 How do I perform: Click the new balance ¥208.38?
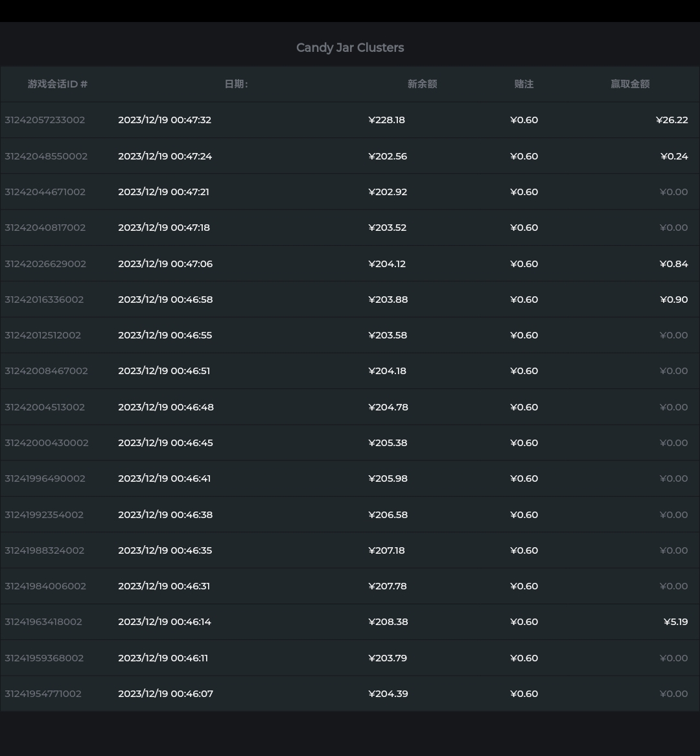tap(388, 622)
